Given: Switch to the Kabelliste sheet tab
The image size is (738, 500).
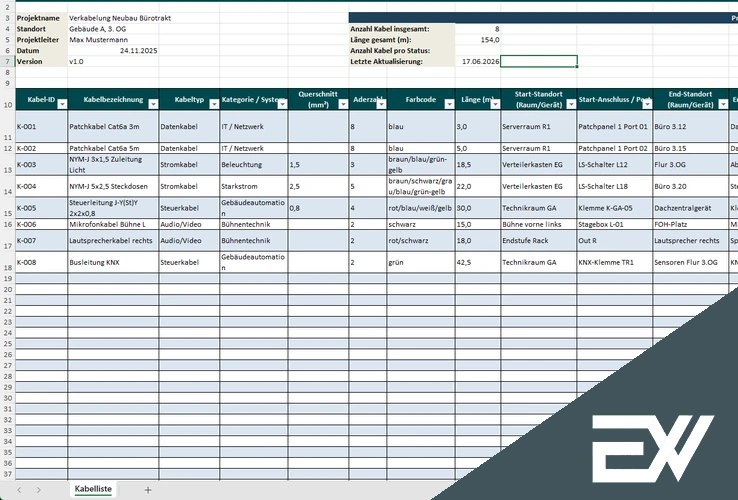Looking at the screenshot, I should [x=93, y=489].
